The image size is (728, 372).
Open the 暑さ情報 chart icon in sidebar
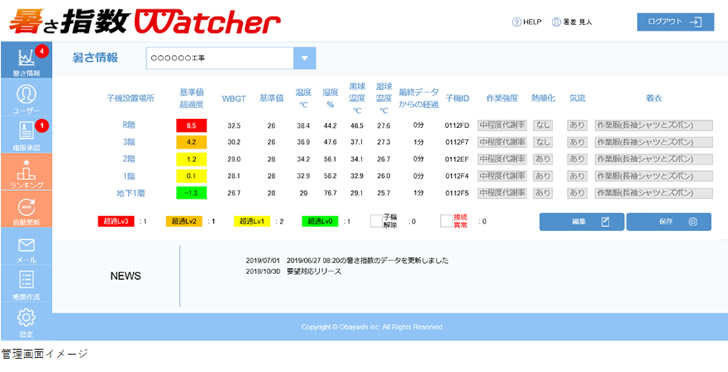pos(26,59)
